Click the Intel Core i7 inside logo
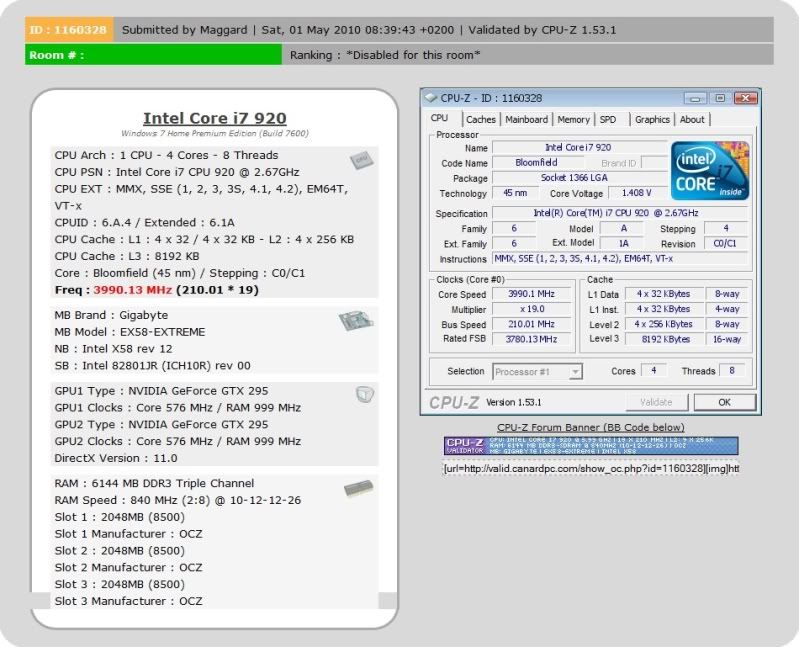This screenshot has height=647, width=799. (x=710, y=171)
